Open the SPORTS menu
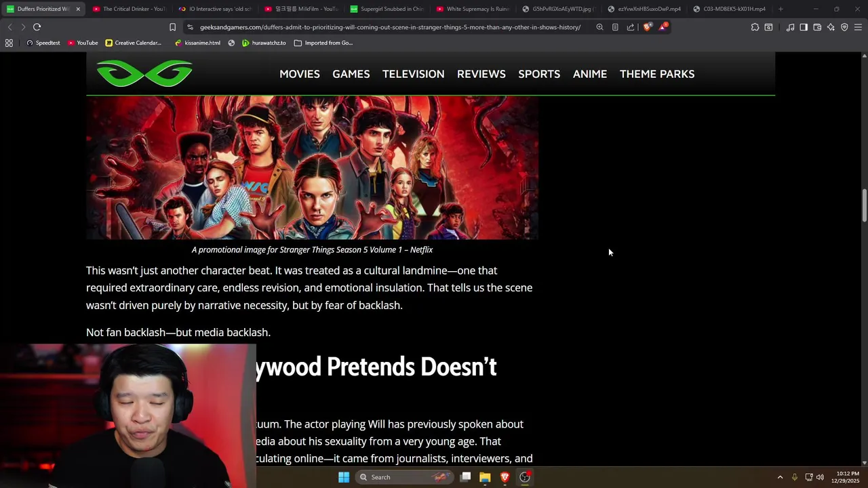This screenshot has width=868, height=488. pyautogui.click(x=539, y=74)
